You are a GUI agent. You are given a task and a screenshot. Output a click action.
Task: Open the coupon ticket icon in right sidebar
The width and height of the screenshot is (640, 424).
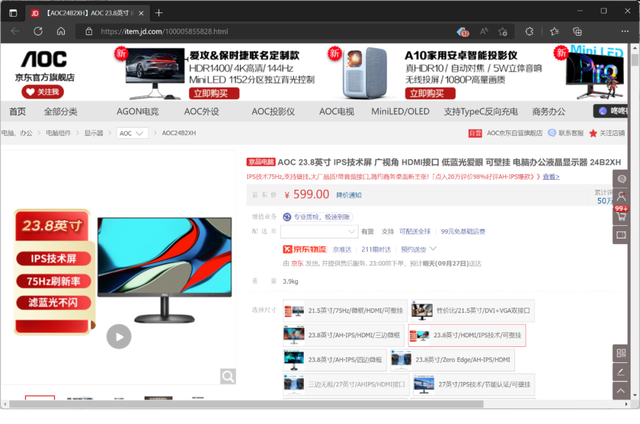pos(621,235)
